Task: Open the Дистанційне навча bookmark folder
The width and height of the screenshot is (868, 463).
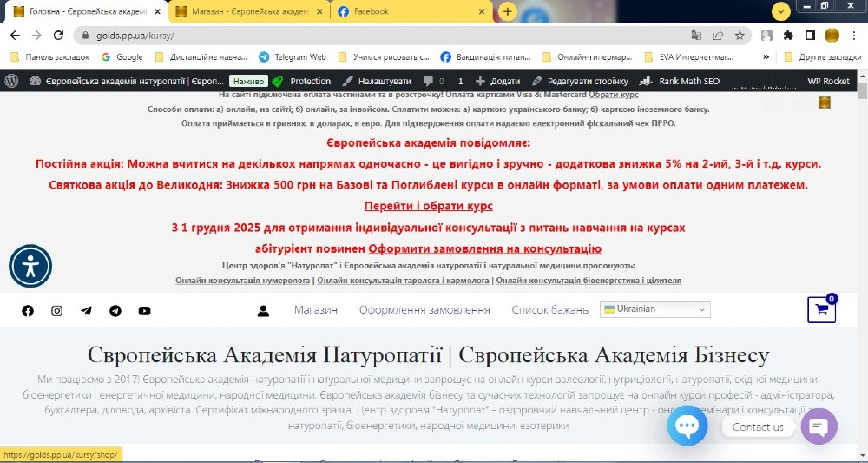Action: click(x=201, y=57)
